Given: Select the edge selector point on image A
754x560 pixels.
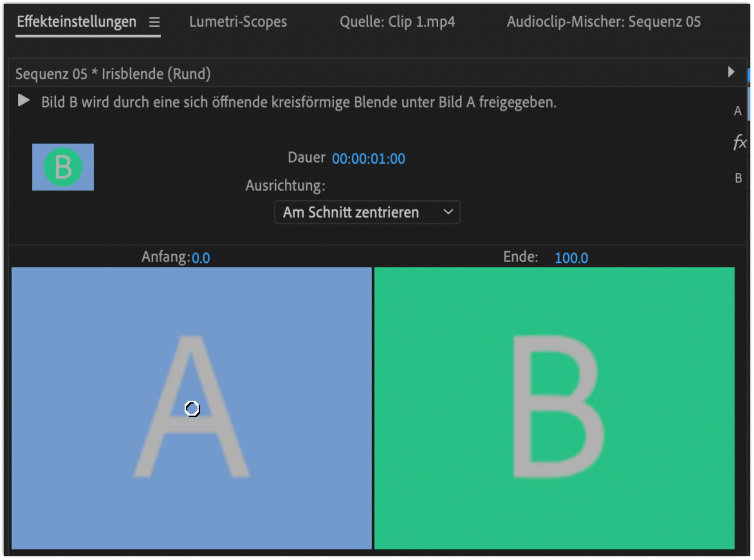Looking at the screenshot, I should [x=191, y=408].
